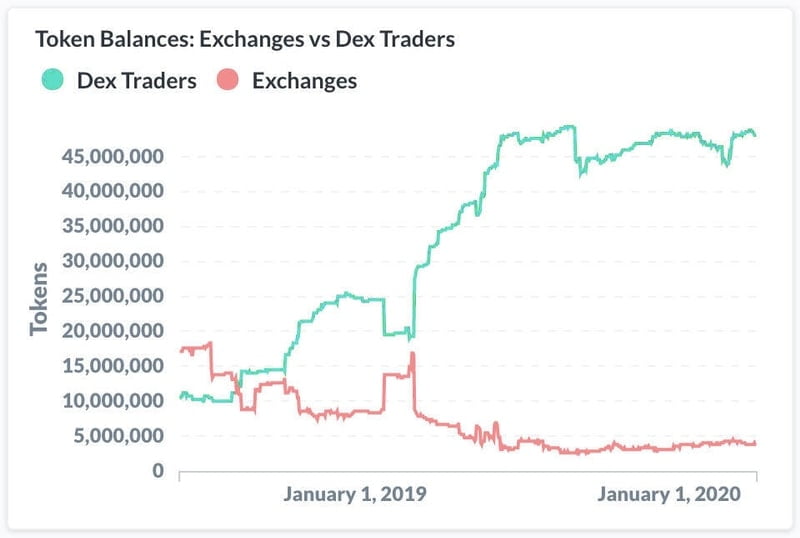Click the Exchanges line spike near 17 million in 2019
800x538 pixels.
tap(412, 354)
